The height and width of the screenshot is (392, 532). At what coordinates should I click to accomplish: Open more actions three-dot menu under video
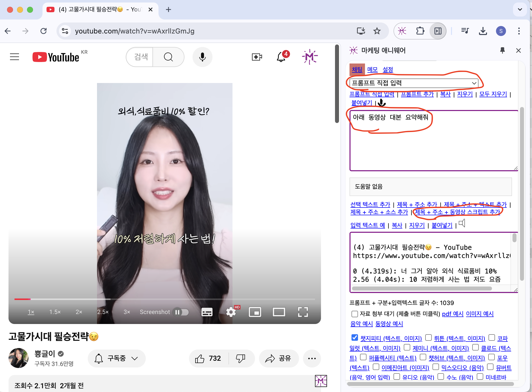click(312, 358)
